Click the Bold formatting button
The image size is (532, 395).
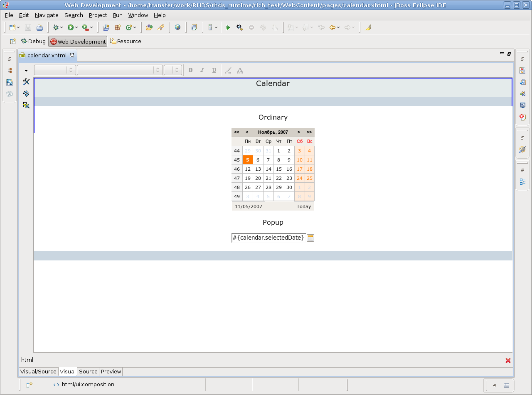tap(190, 70)
